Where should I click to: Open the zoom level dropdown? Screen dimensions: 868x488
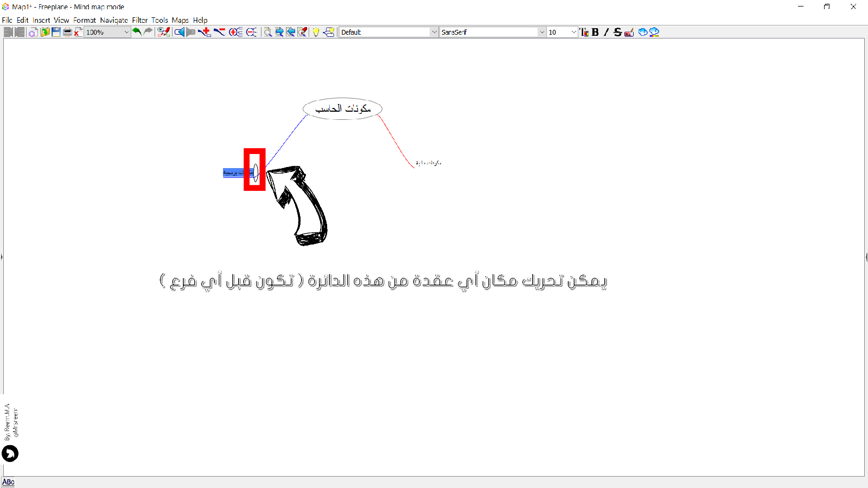point(126,33)
